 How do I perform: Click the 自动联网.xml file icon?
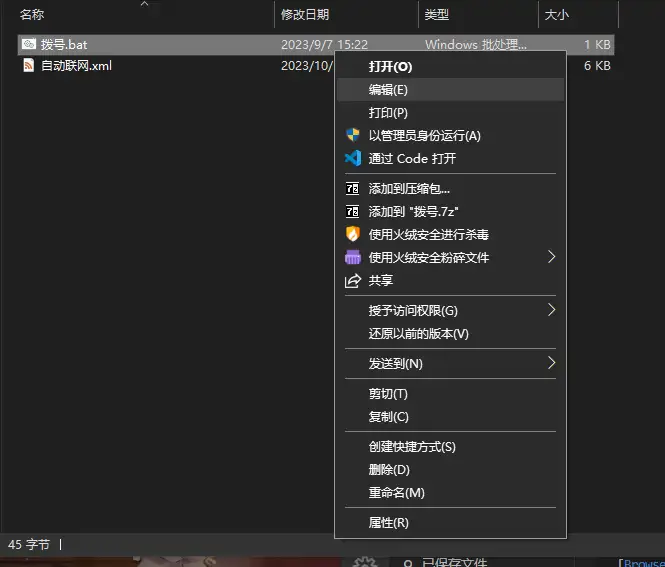29,65
